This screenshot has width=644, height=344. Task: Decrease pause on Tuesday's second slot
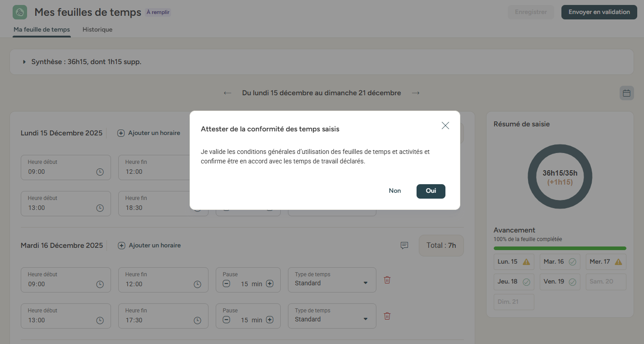[x=227, y=320]
